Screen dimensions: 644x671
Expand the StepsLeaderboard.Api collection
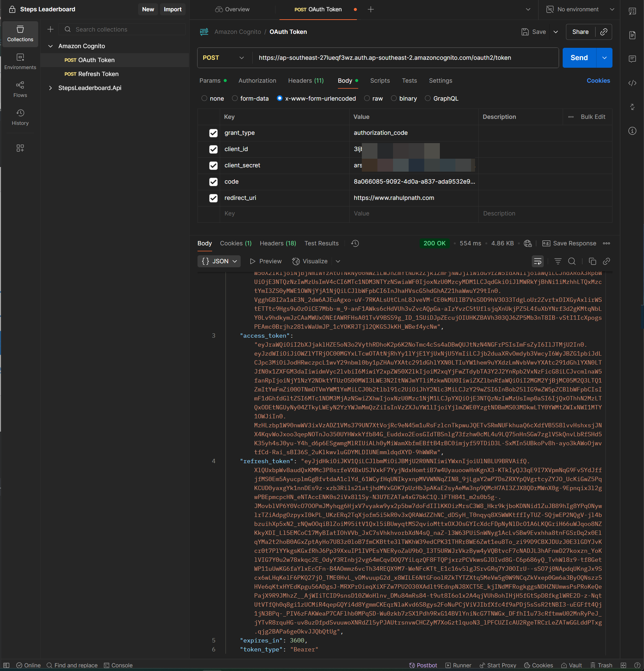[50, 88]
